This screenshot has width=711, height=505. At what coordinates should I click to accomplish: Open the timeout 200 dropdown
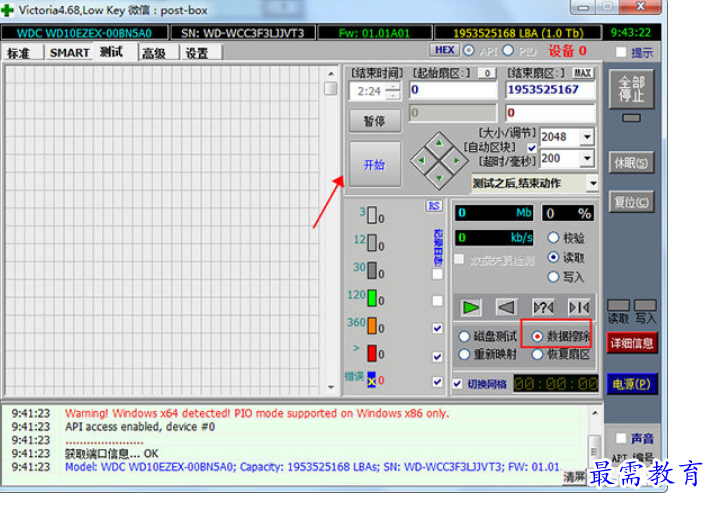587,158
